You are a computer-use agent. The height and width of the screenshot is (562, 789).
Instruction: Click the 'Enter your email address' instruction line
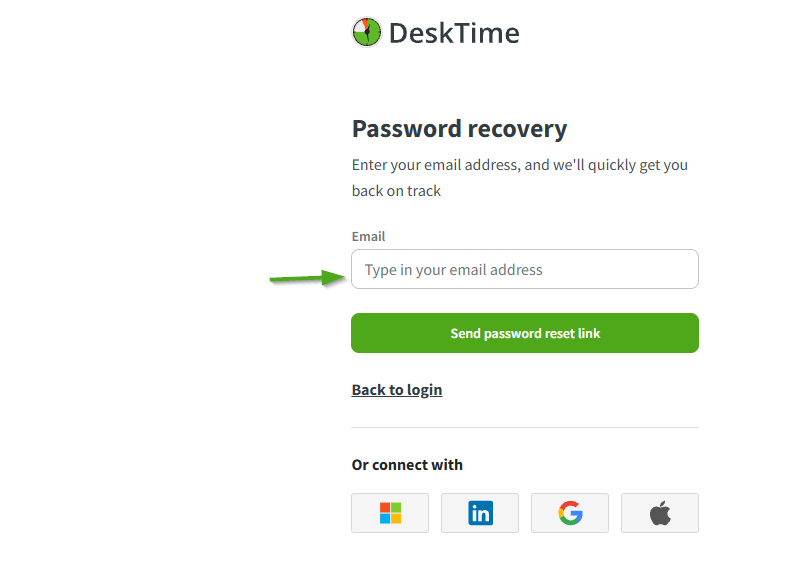coord(519,165)
